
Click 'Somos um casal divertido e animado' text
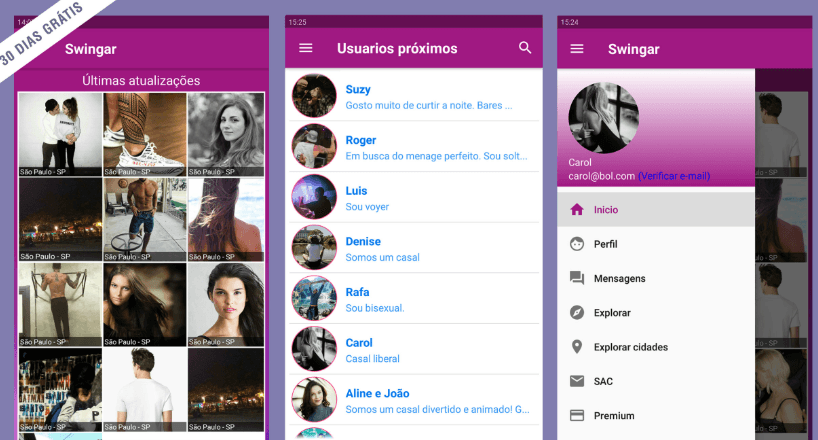tap(438, 409)
